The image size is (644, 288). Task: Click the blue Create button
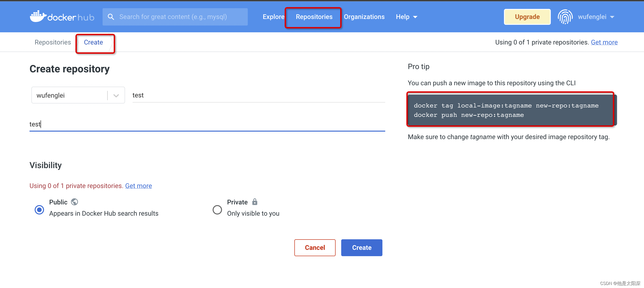[x=362, y=247]
